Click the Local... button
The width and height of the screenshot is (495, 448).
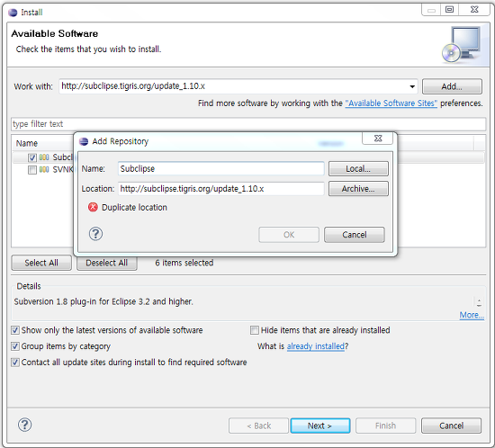pos(358,169)
